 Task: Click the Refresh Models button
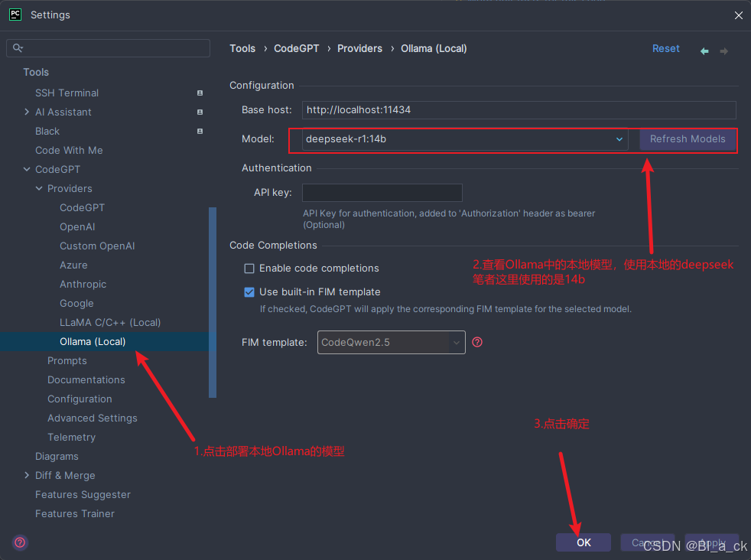click(688, 139)
